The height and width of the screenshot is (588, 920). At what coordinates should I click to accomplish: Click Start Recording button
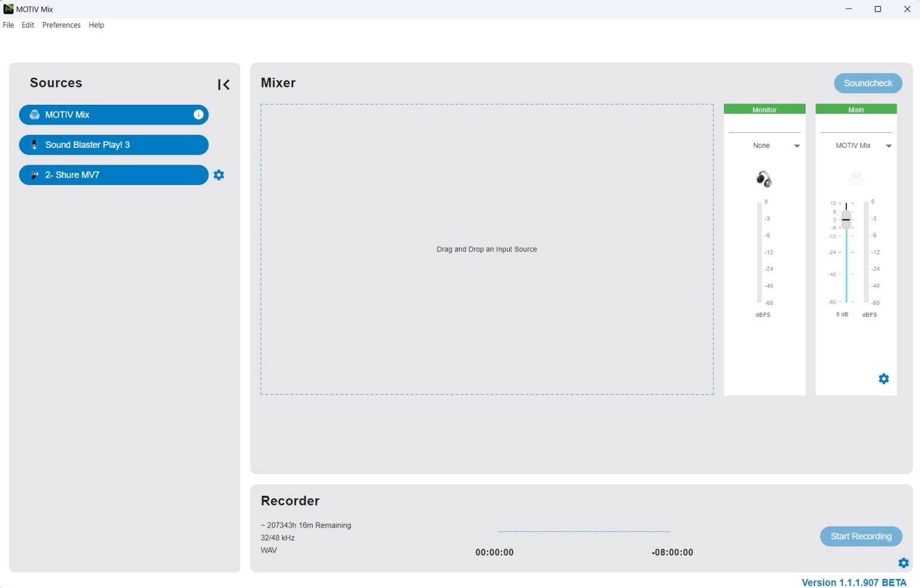tap(861, 537)
